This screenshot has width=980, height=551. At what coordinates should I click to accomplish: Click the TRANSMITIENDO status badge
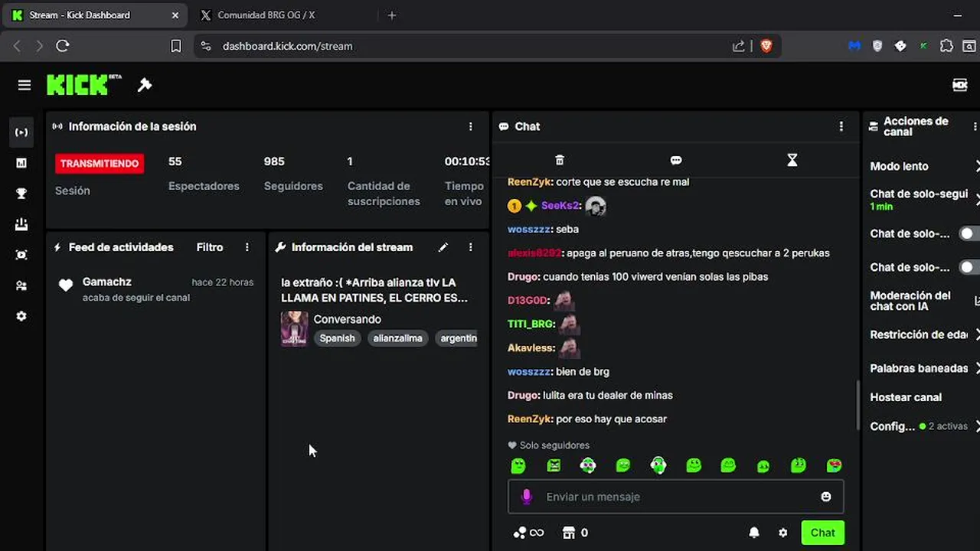click(100, 163)
